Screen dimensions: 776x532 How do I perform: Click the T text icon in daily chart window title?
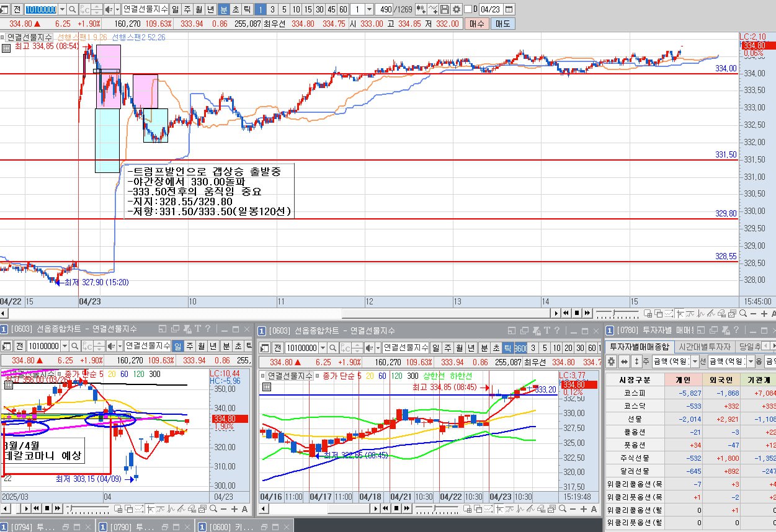197,329
